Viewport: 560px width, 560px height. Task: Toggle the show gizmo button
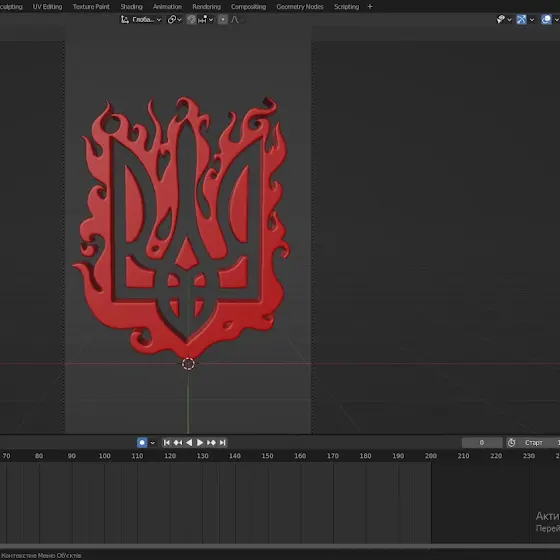tap(521, 19)
